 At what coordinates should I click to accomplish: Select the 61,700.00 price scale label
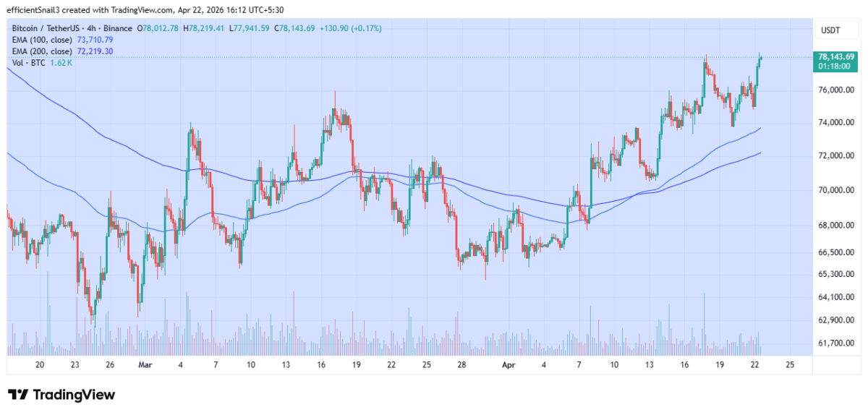tap(836, 343)
